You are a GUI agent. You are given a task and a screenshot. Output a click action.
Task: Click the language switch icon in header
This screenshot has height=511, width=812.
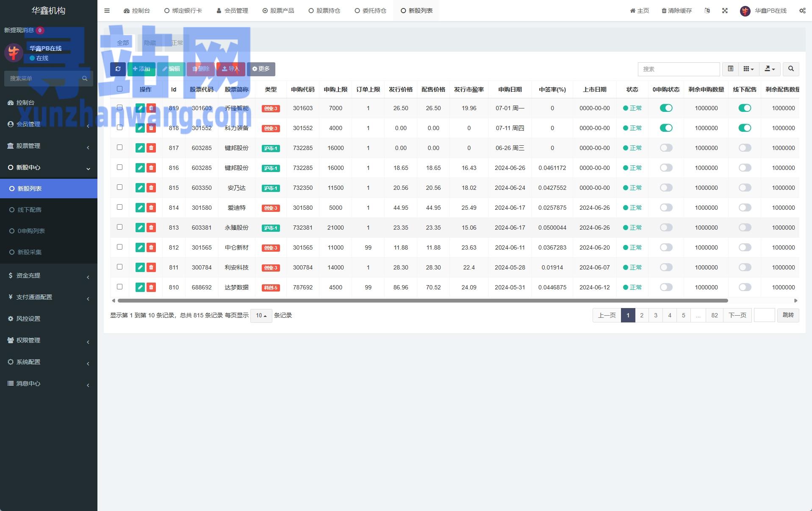(x=707, y=11)
